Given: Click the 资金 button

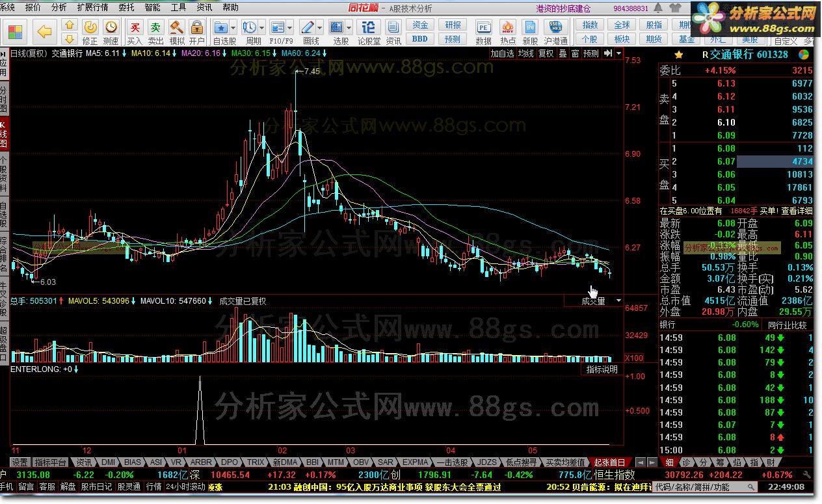Looking at the screenshot, I should (420, 25).
